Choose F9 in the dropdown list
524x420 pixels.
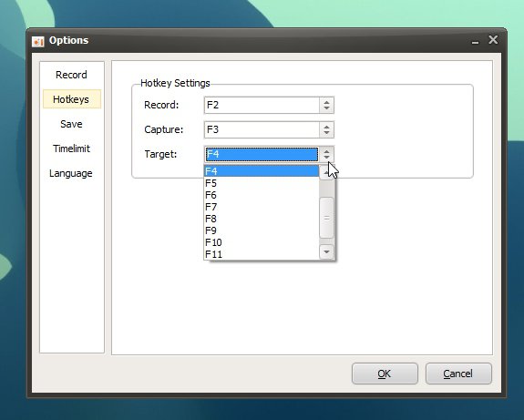(x=262, y=230)
